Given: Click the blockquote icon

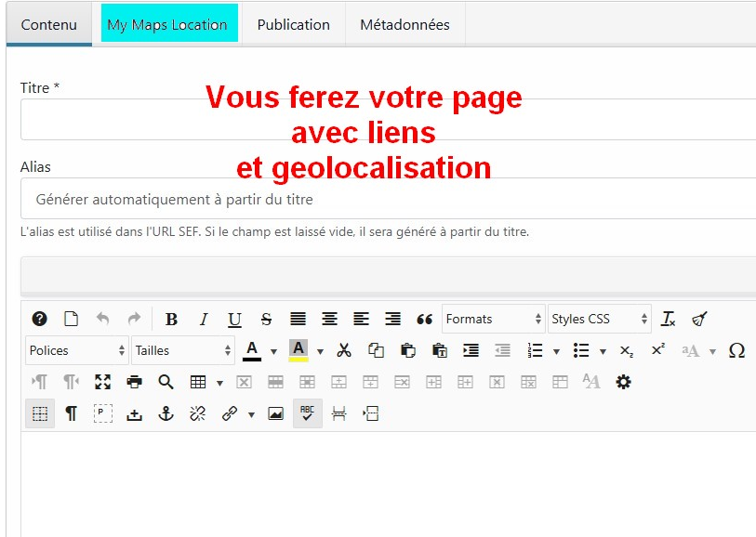Looking at the screenshot, I should [424, 320].
